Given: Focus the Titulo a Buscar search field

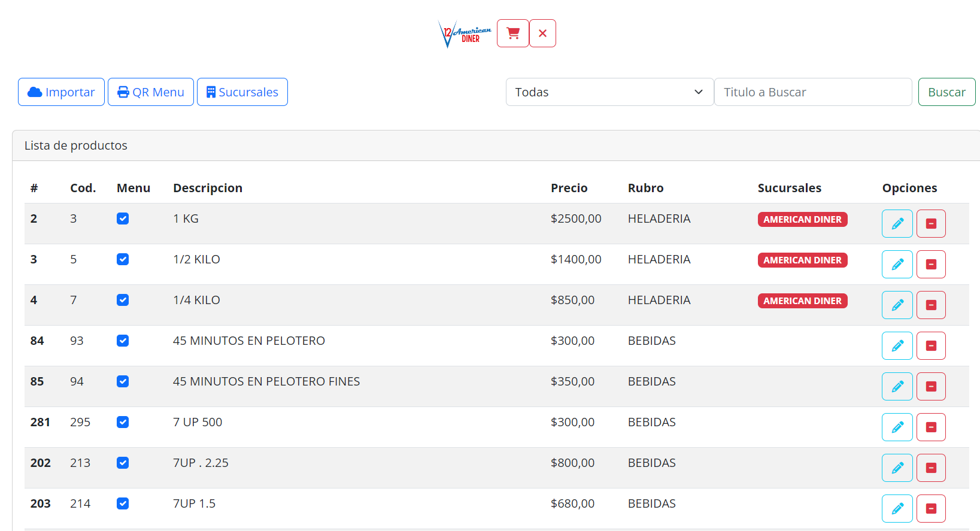Looking at the screenshot, I should pos(812,92).
